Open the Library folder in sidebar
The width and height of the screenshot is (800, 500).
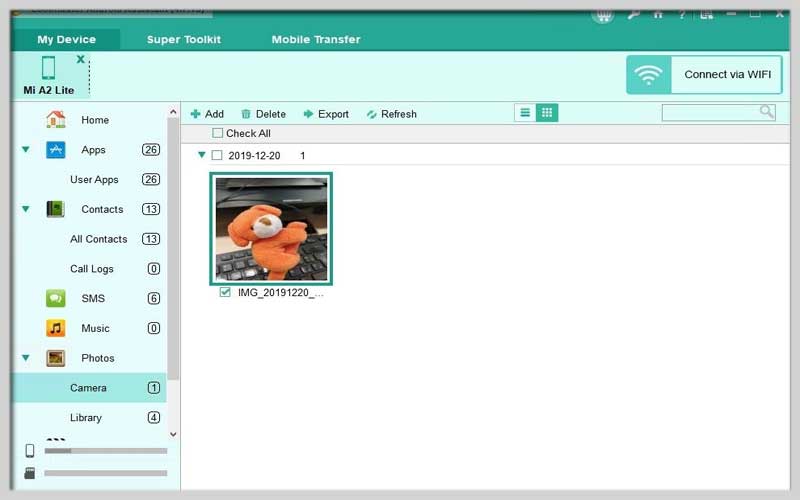(x=86, y=418)
